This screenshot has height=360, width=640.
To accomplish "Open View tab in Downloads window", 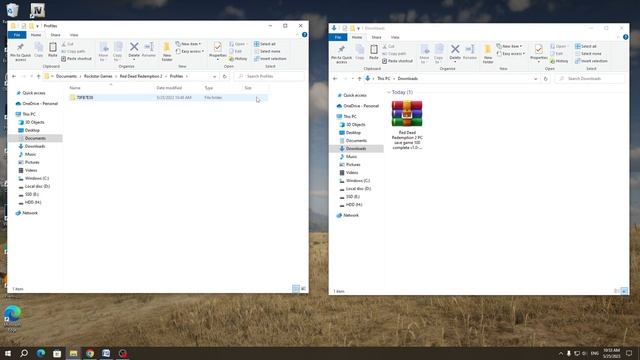I will [x=395, y=38].
